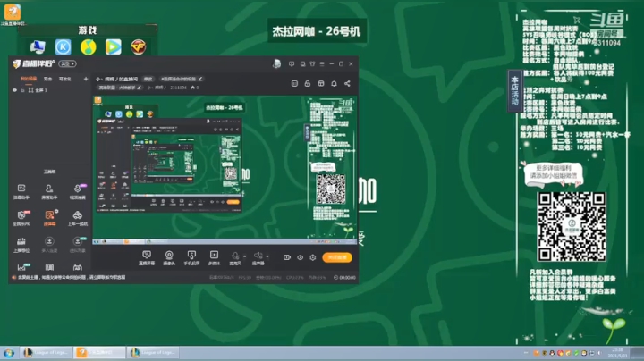Toggle the lock on 全屏 1 source
This screenshot has height=361, width=644.
click(x=22, y=90)
